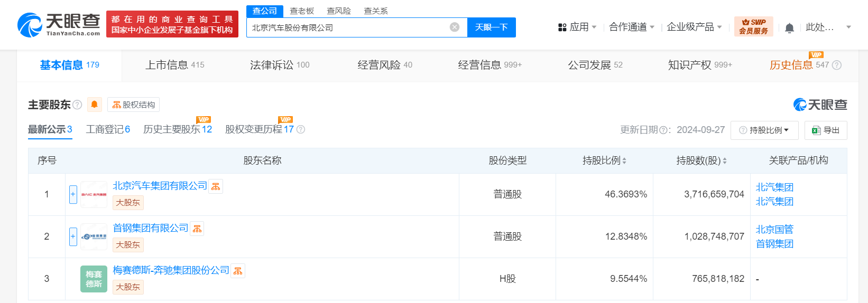Open equity structure icon for 首钢集团有限公司
This screenshot has height=303, width=868.
(x=197, y=229)
